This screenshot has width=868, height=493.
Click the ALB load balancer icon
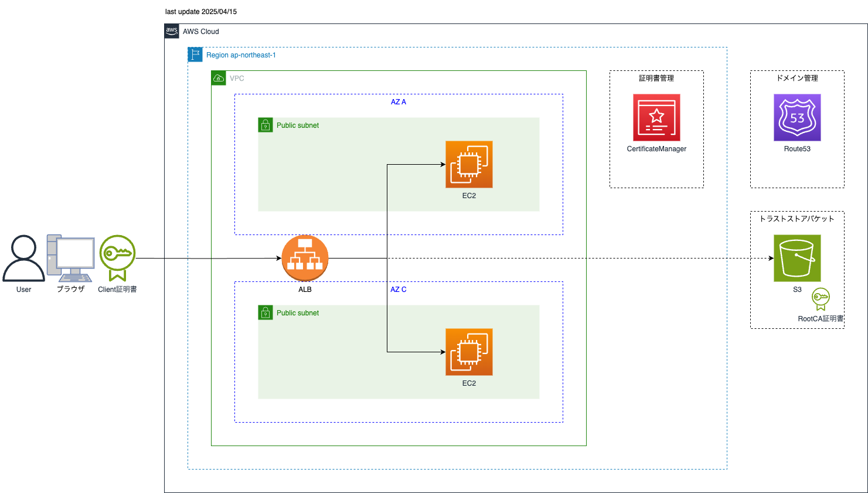coord(305,258)
